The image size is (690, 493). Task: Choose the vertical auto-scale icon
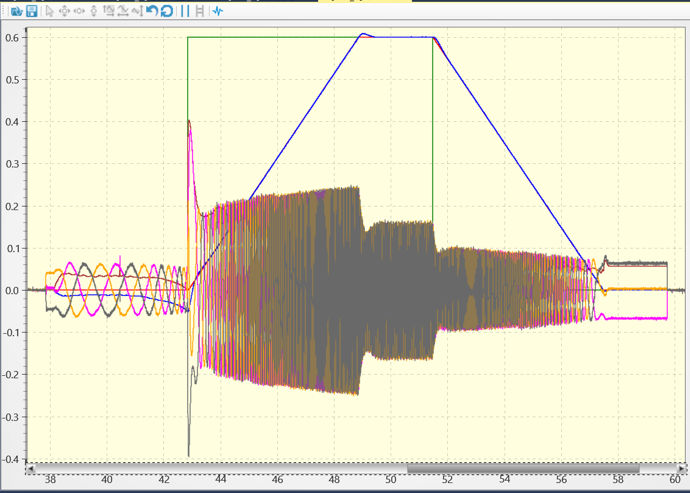click(137, 11)
